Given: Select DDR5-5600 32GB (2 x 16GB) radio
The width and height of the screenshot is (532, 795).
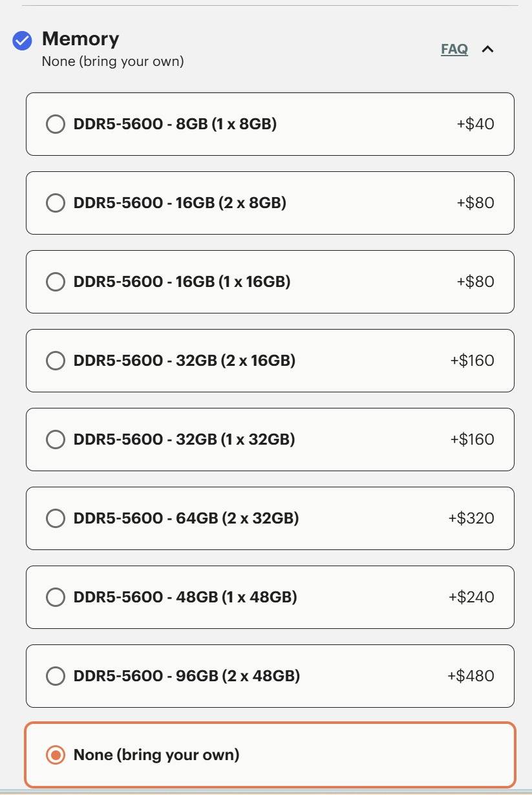Looking at the screenshot, I should click(56, 361).
